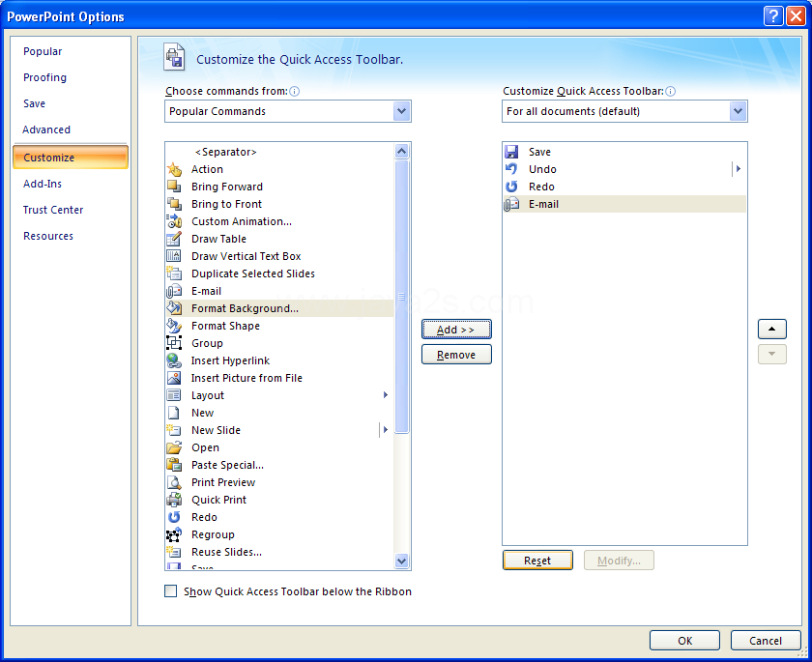Screen dimensions: 812x662
Task: Click the Help question mark button
Action: [x=773, y=16]
